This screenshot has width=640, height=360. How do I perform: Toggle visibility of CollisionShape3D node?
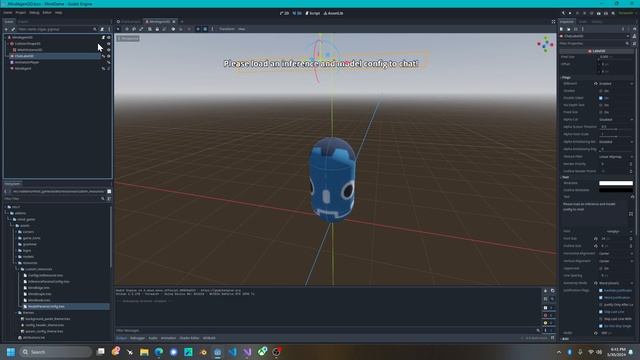tap(109, 44)
